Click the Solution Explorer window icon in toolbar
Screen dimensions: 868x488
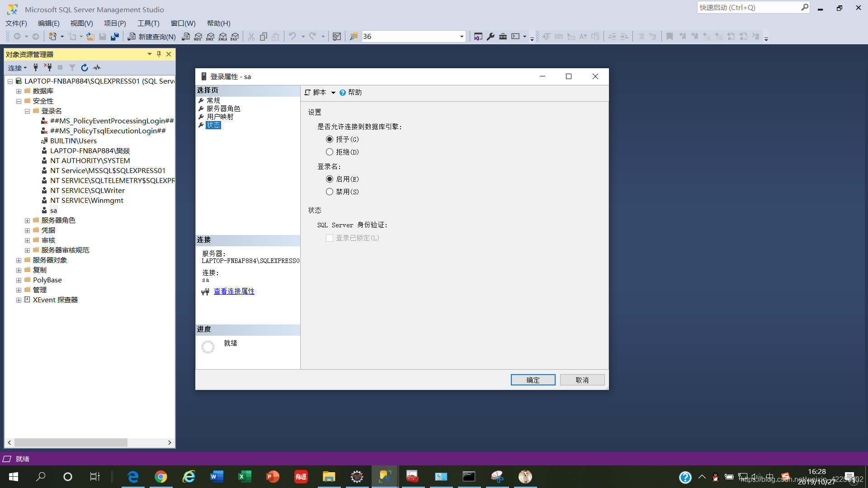478,37
